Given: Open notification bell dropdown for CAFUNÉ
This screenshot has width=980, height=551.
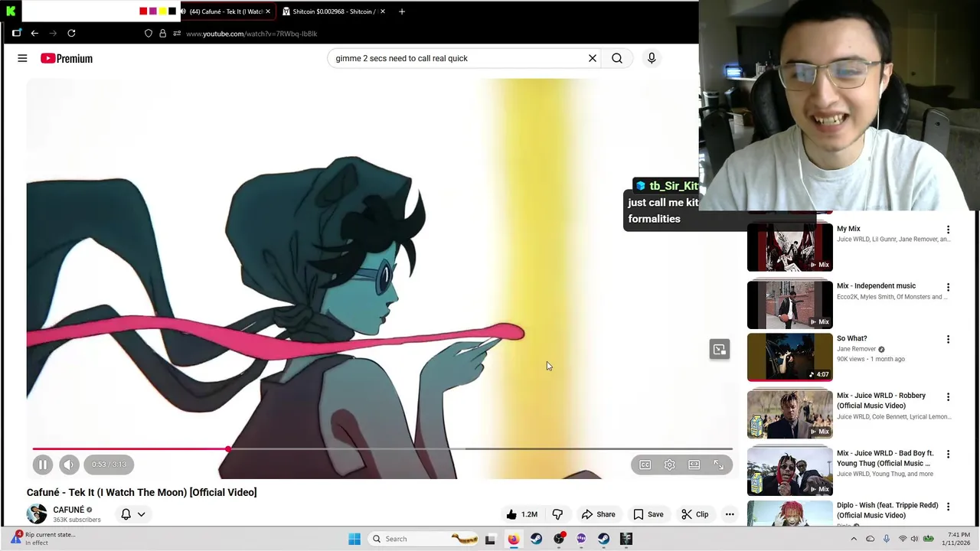Looking at the screenshot, I should tap(132, 514).
